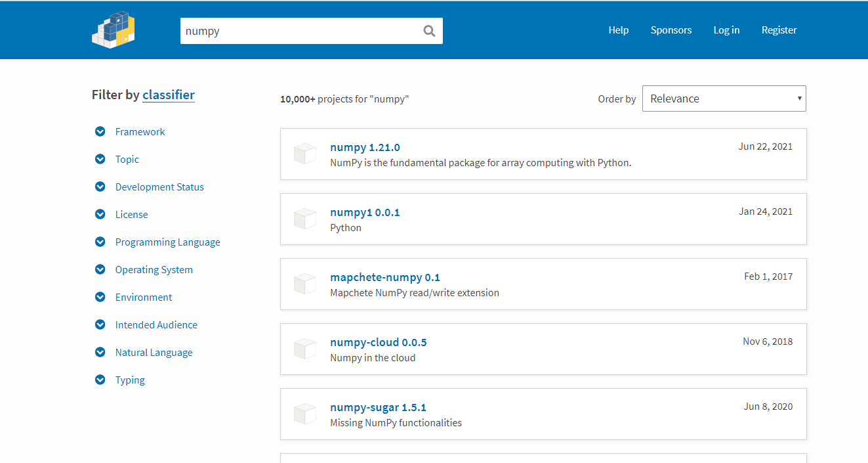Expand the Operating System filter label
This screenshot has height=463, width=868.
(154, 269)
